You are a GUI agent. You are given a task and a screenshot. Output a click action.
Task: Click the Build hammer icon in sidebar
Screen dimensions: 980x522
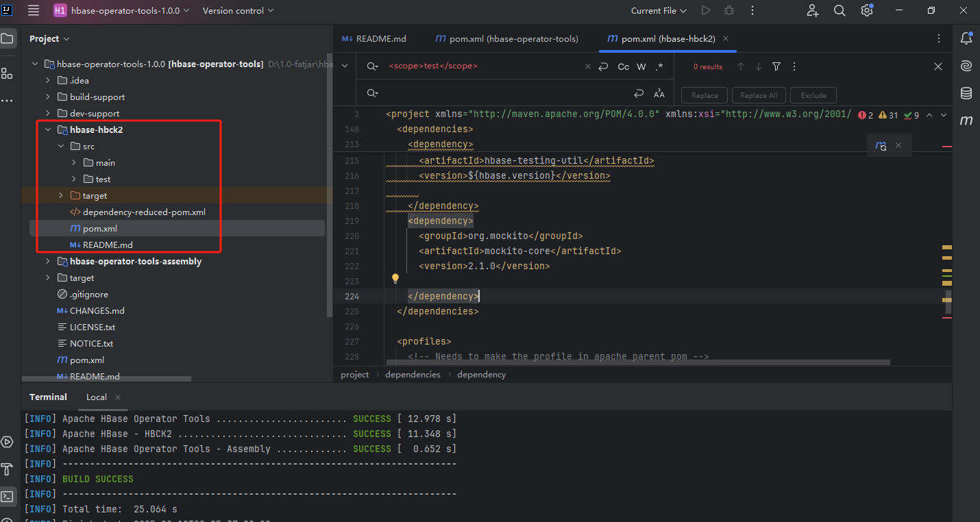click(x=7, y=469)
